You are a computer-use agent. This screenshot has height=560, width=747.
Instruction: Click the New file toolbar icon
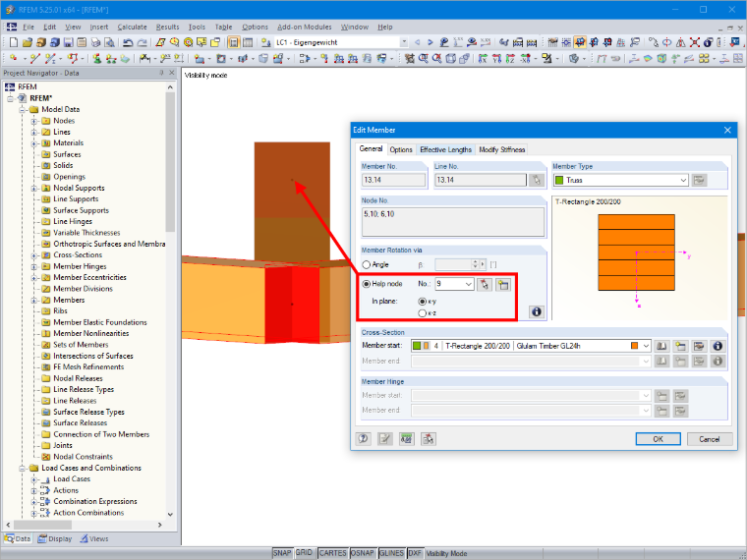tap(14, 42)
